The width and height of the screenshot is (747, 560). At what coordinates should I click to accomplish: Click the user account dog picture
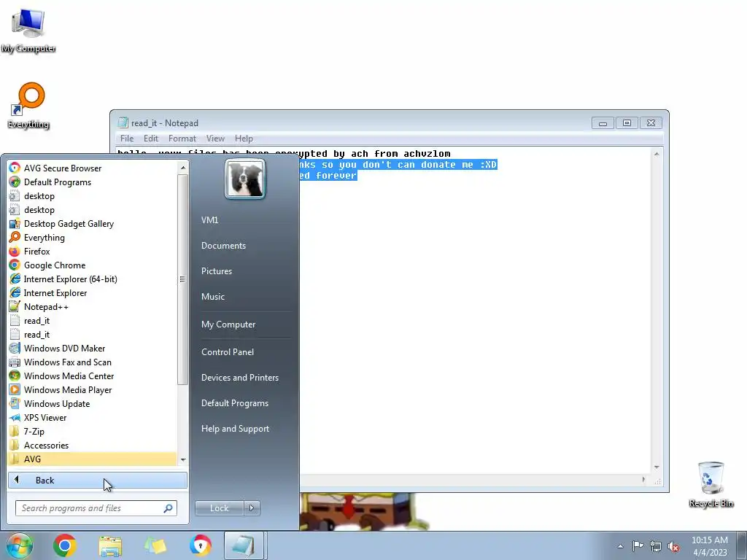245,179
